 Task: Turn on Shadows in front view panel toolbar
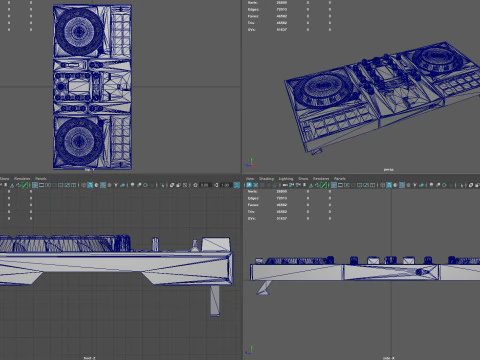click(122, 185)
